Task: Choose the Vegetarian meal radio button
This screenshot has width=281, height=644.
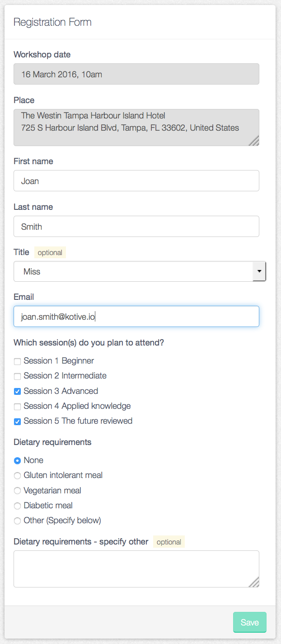Action: 17,491
